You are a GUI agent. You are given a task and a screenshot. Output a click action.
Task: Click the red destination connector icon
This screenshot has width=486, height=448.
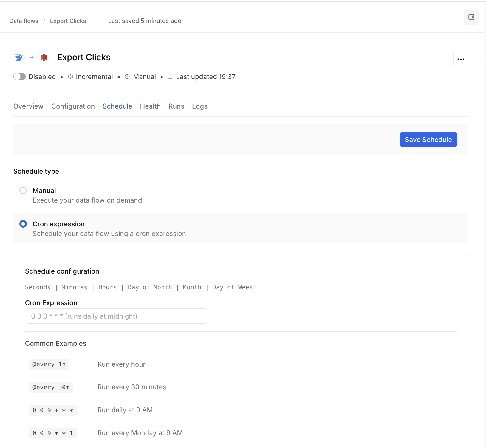(x=44, y=57)
